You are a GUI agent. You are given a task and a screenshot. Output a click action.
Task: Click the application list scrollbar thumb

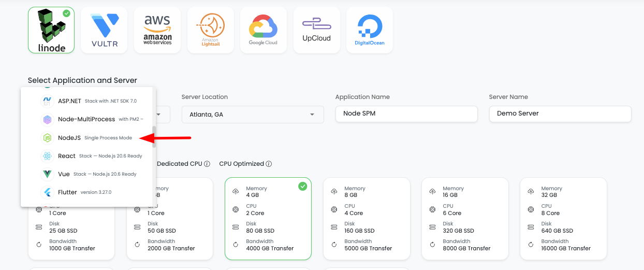(154, 137)
